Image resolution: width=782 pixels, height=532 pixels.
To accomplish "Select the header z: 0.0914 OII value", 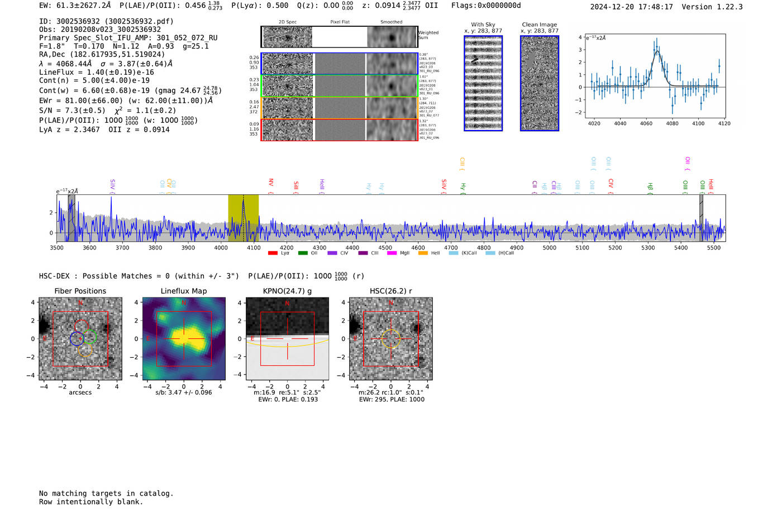I will pyautogui.click(x=400, y=6).
